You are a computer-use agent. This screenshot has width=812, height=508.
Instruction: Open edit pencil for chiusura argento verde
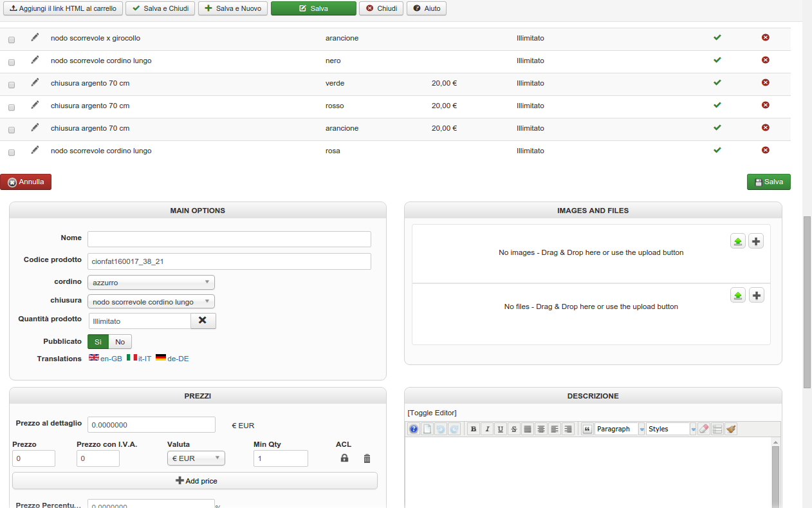click(x=35, y=82)
